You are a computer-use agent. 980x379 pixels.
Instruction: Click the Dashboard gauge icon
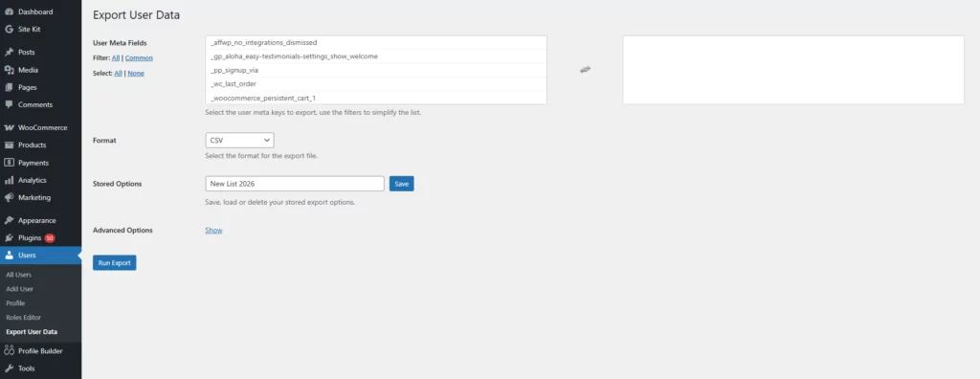click(9, 11)
